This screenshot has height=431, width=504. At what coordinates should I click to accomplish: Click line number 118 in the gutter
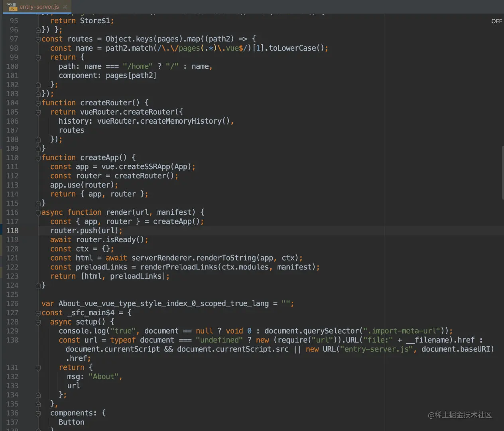(x=12, y=231)
